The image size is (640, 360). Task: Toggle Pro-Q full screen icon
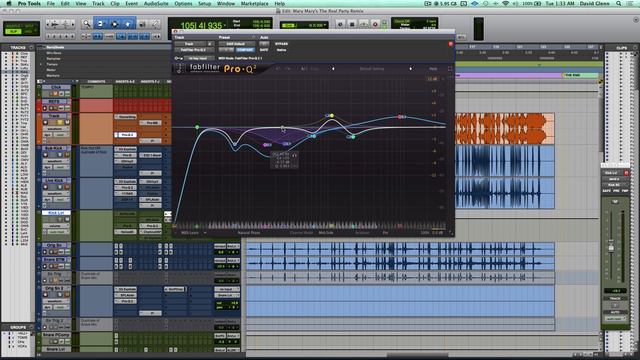450,69
